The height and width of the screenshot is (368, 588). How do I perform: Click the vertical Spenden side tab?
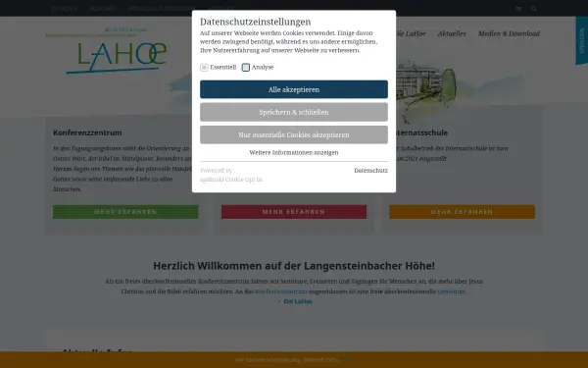point(581,40)
